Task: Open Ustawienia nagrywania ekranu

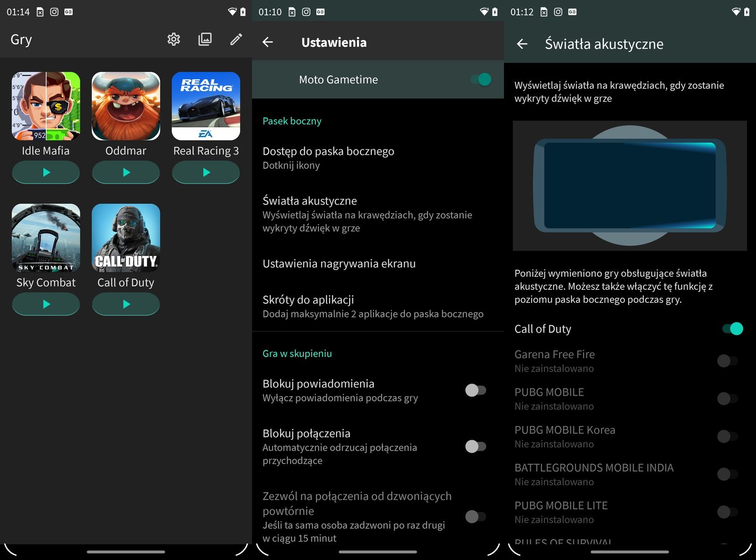Action: point(378,264)
